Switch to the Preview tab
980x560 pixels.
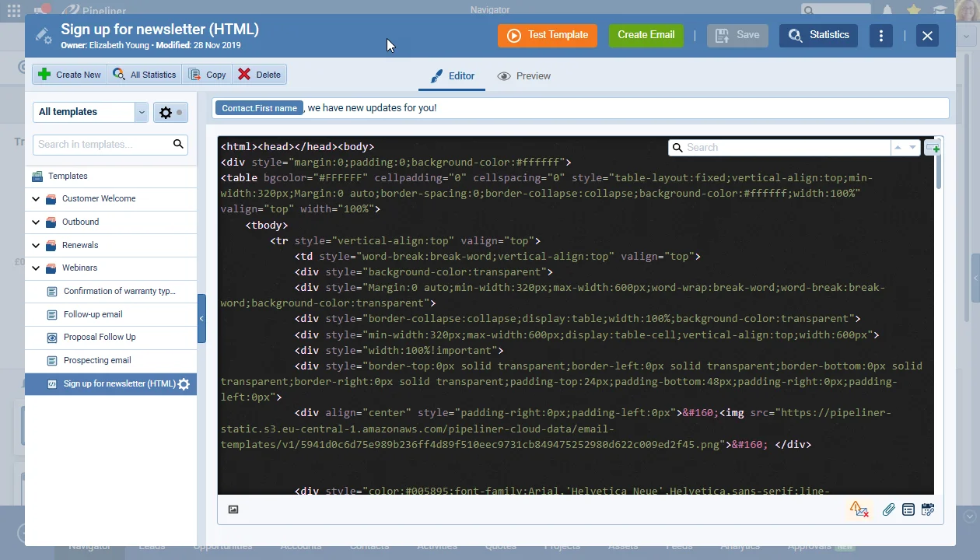(x=524, y=76)
